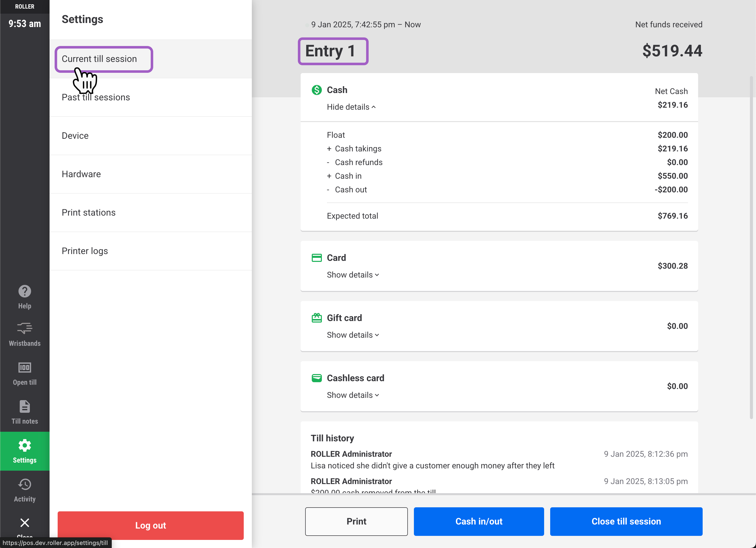Click the green Cash dollar icon
Screen dimensions: 756x548
click(x=316, y=90)
